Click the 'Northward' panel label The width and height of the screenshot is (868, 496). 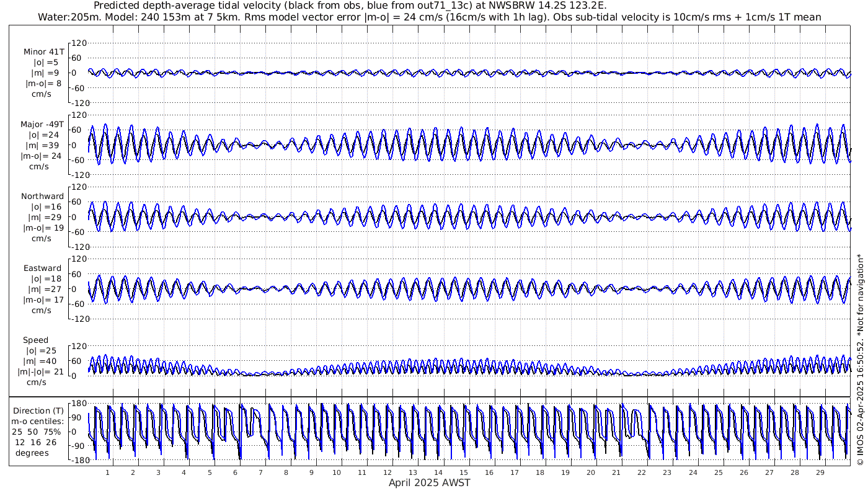[42, 197]
